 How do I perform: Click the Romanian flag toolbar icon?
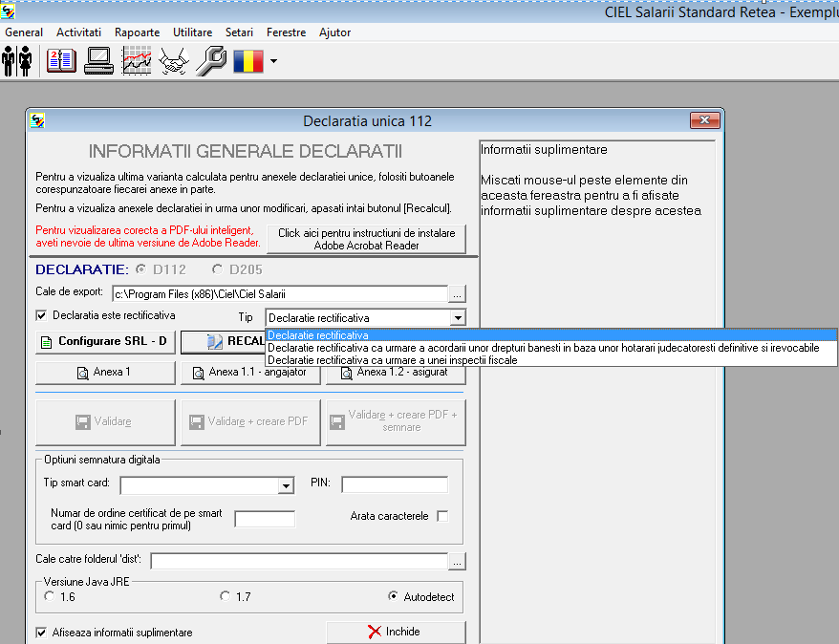(x=248, y=61)
